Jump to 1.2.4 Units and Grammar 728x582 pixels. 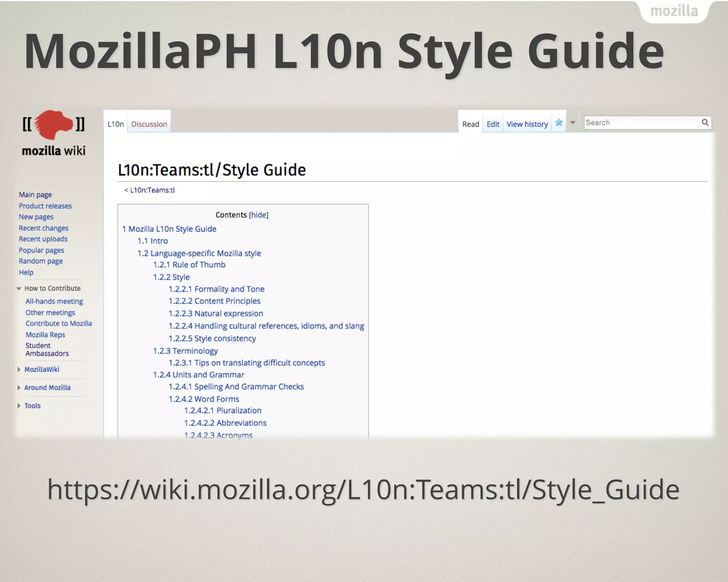198,374
